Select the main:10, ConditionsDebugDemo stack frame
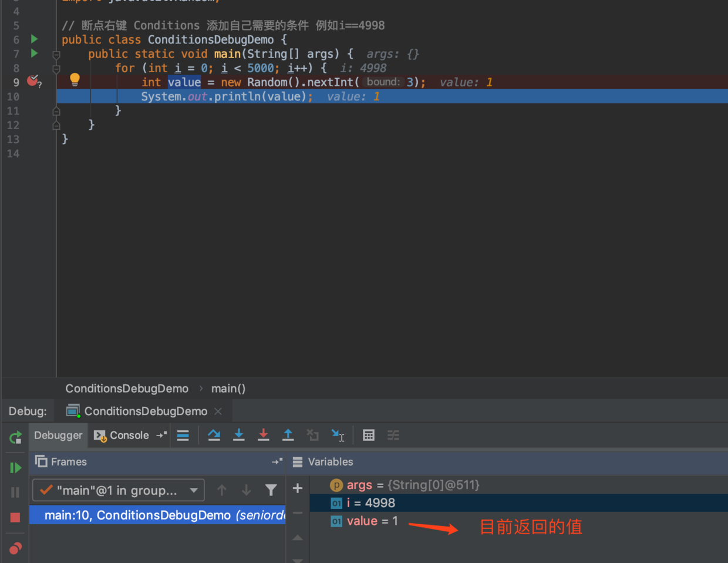 point(157,515)
